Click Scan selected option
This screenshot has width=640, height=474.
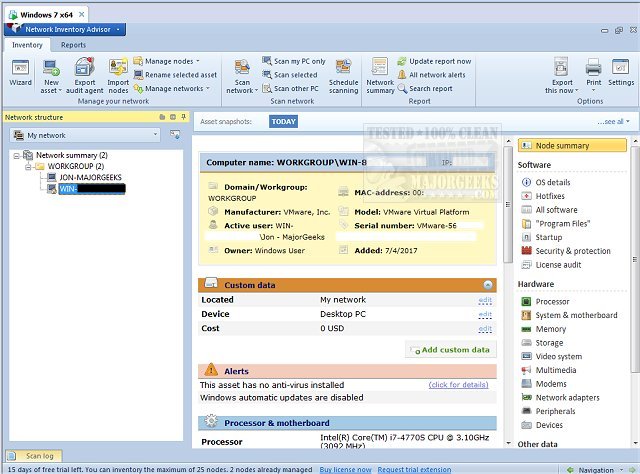click(x=290, y=75)
